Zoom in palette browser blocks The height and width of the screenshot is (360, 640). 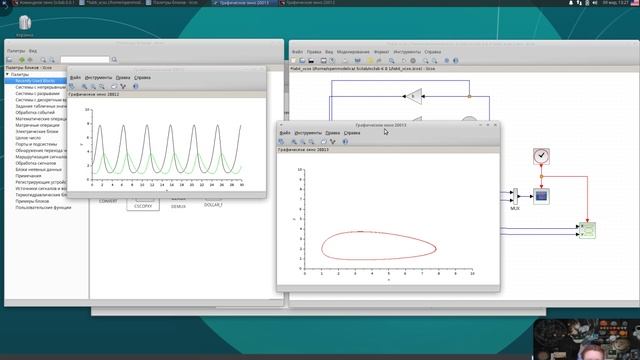point(43,60)
